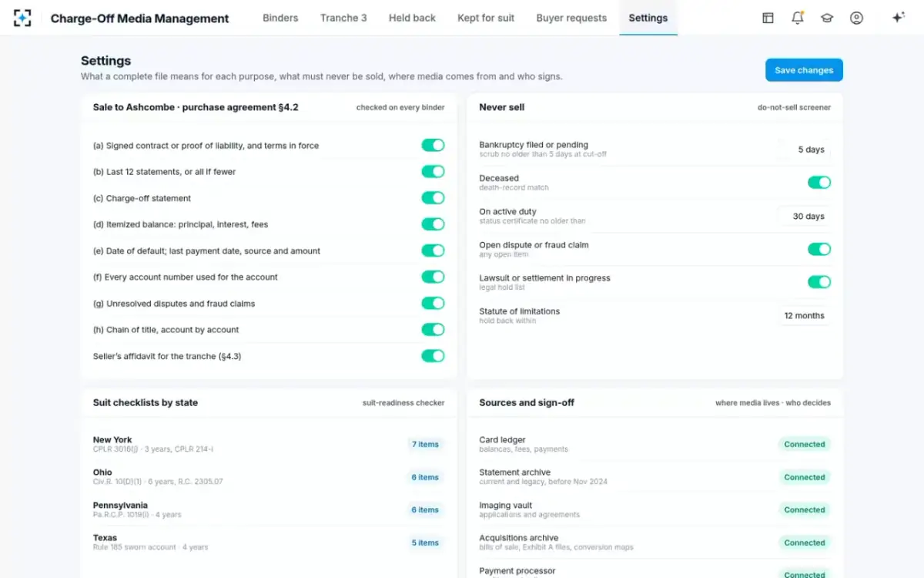The image size is (924, 578).
Task: Click the 'do-not-sell screener' label
Action: coord(794,108)
